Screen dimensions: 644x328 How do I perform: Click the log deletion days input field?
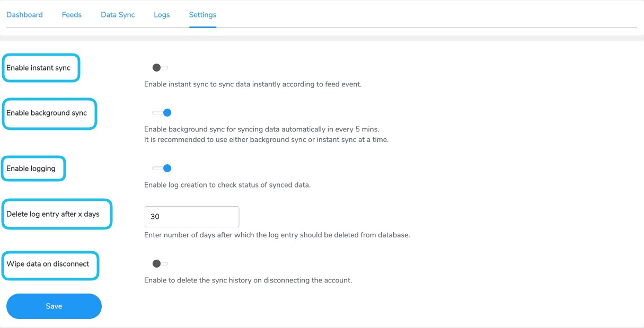click(191, 216)
